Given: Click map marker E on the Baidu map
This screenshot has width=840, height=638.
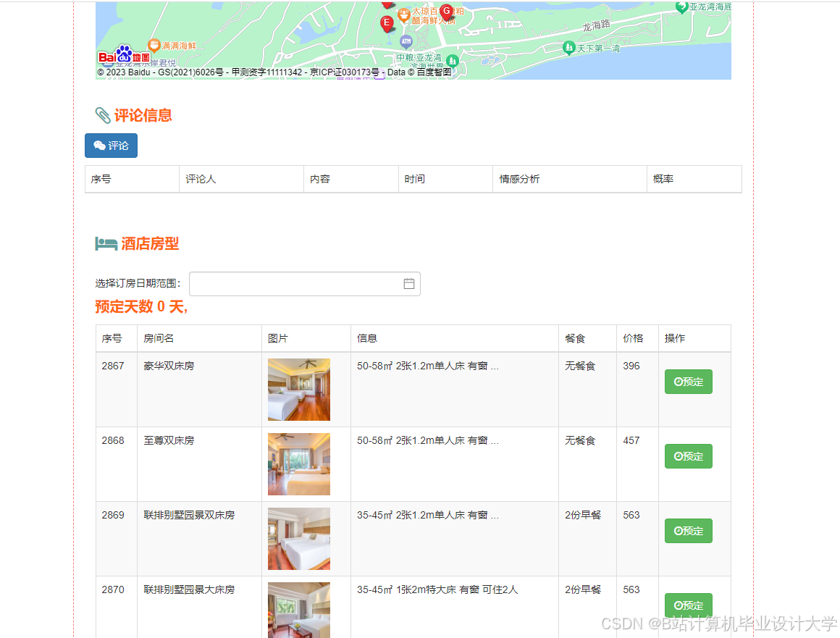Looking at the screenshot, I should (387, 22).
